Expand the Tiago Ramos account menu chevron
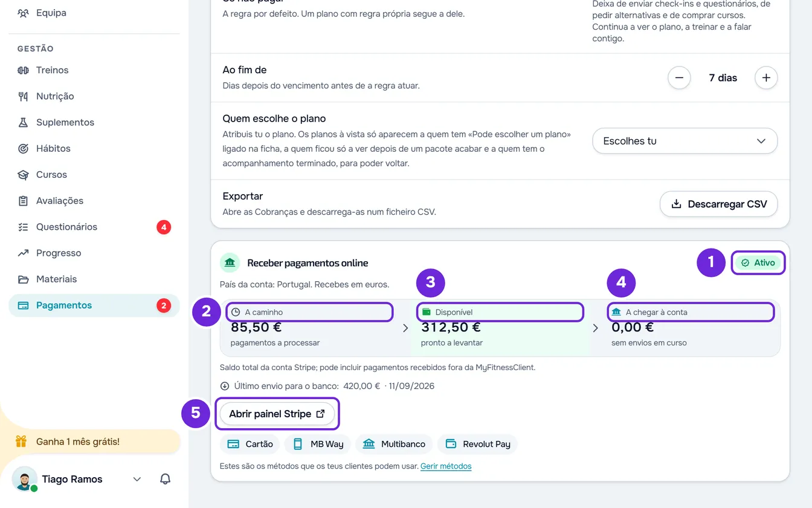The height and width of the screenshot is (508, 812). tap(137, 479)
